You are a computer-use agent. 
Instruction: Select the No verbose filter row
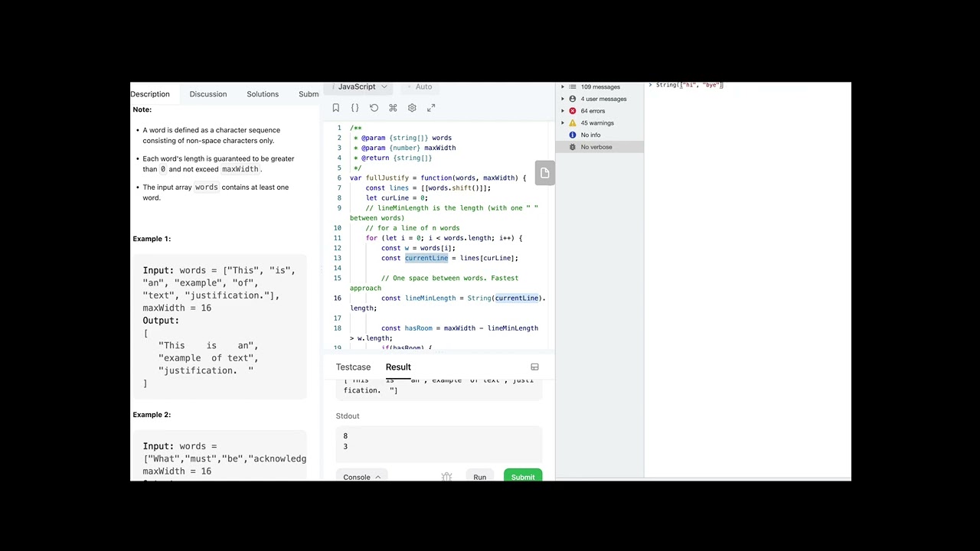click(599, 147)
